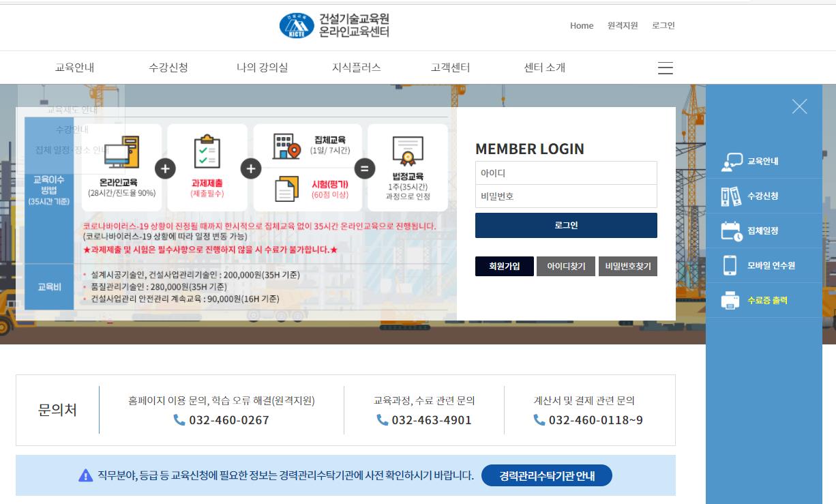Click the phone icon beside 032-460-0118~9
This screenshot has width=836, height=504.
pos(539,420)
